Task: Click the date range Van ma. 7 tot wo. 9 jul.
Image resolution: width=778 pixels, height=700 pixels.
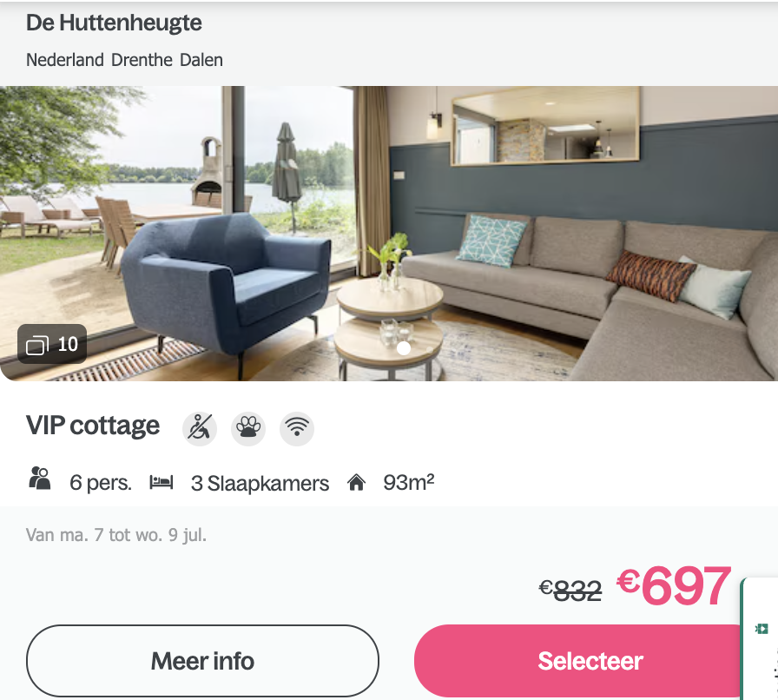Action: point(116,535)
